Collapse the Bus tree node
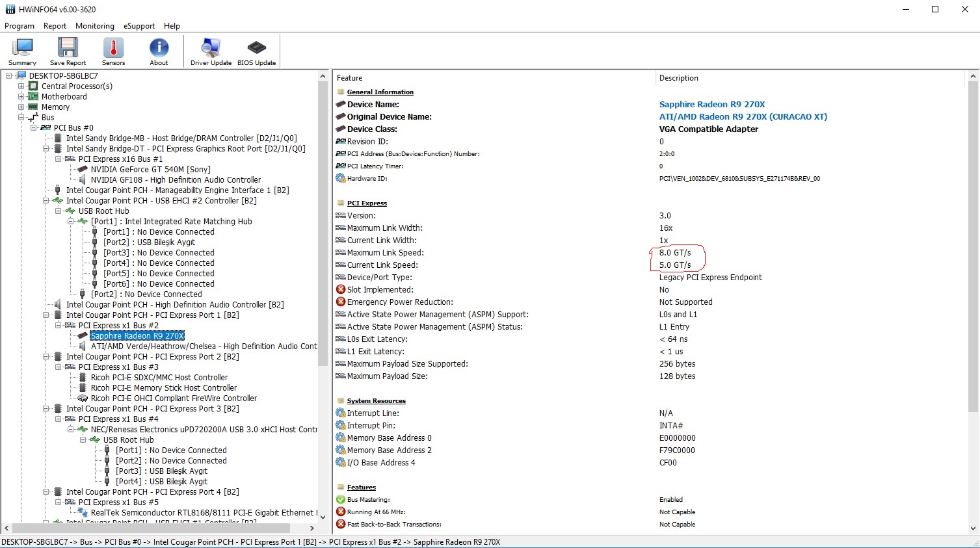 (21, 117)
